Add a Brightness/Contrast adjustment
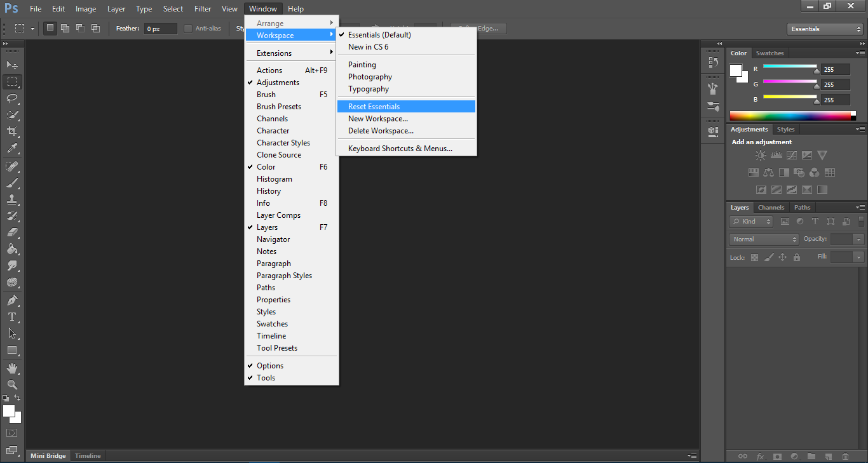Screen dimensions: 868x463 761,155
